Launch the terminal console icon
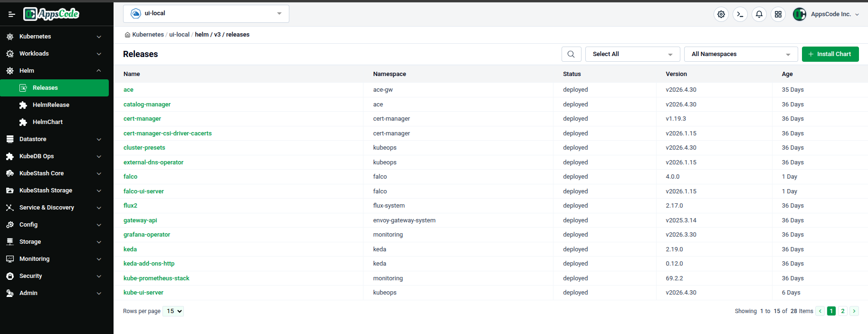Screen dimensions: 868x334 tap(740, 14)
